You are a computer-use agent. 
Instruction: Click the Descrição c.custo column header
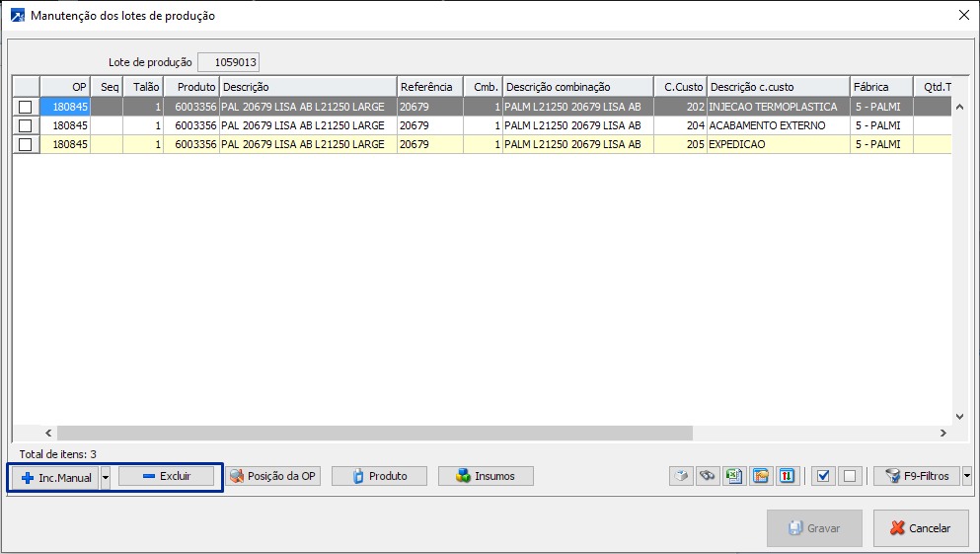pos(778,87)
